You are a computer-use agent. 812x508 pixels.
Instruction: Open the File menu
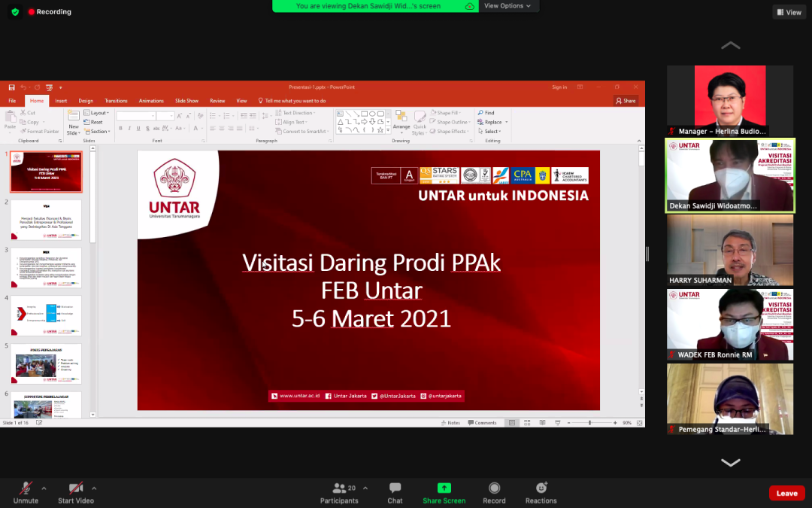(x=12, y=101)
